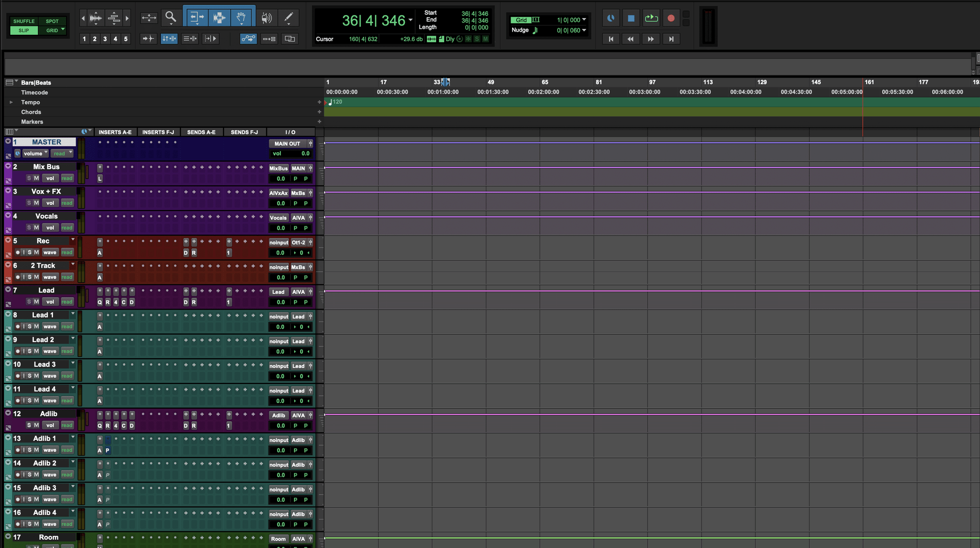Click the INSERTS A-E column header
Image resolution: width=980 pixels, height=548 pixels.
[x=115, y=132]
